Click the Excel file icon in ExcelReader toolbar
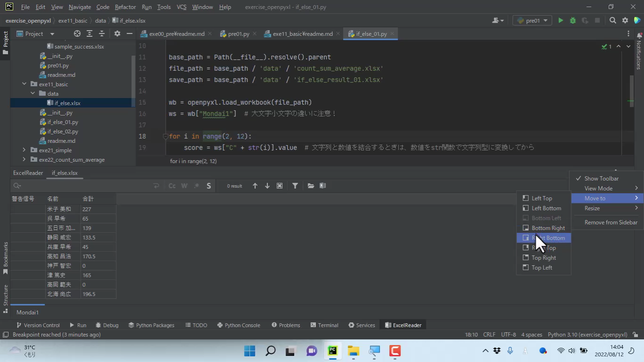Viewport: 644px width, 362px height. pos(323,186)
